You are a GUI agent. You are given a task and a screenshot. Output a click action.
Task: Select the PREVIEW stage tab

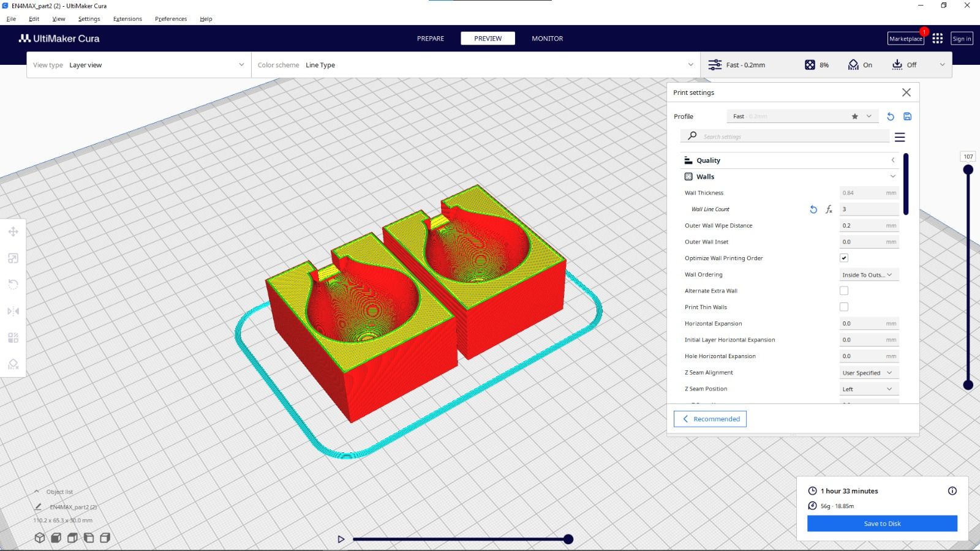(x=488, y=39)
